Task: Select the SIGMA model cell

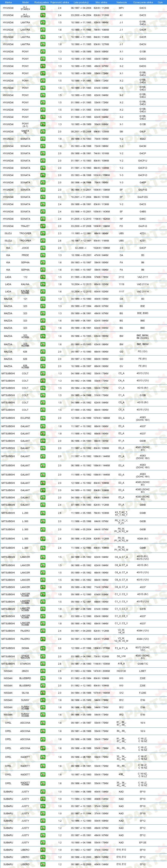Action: tap(25, 648)
